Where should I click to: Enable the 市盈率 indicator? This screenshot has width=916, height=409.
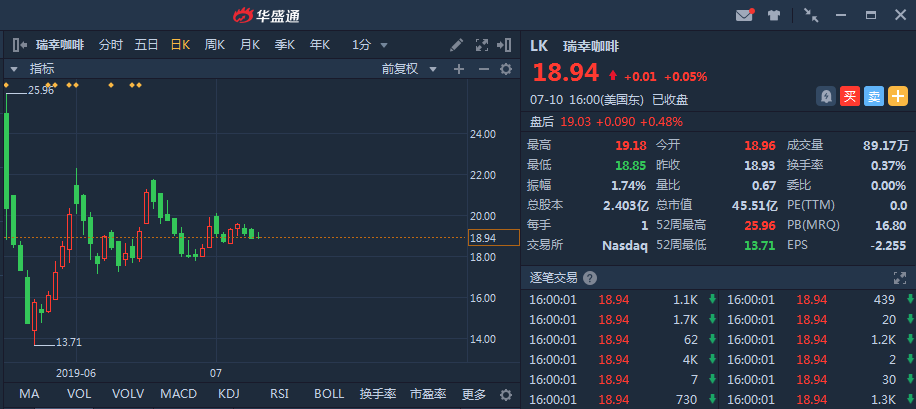click(428, 394)
